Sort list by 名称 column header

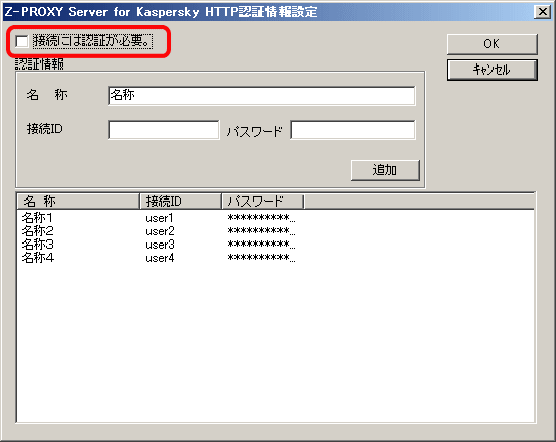(78, 201)
